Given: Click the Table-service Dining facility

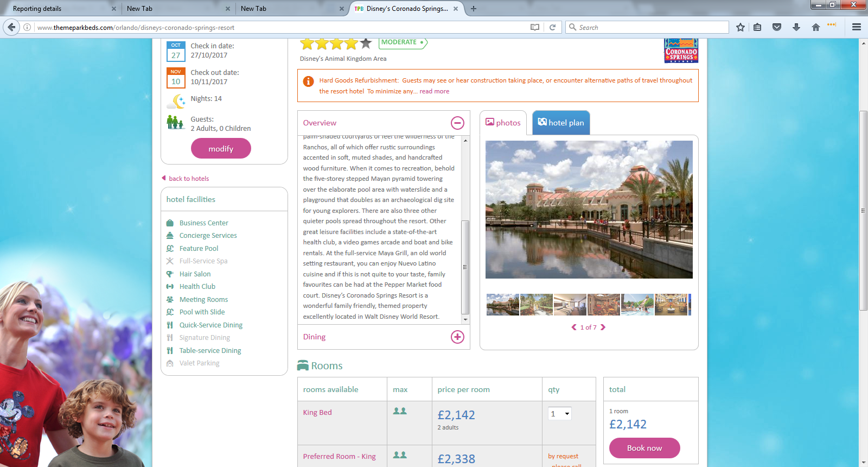Looking at the screenshot, I should [x=210, y=351].
